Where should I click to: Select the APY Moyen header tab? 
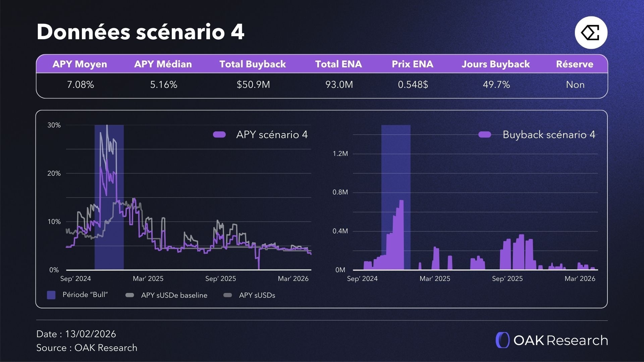(79, 64)
